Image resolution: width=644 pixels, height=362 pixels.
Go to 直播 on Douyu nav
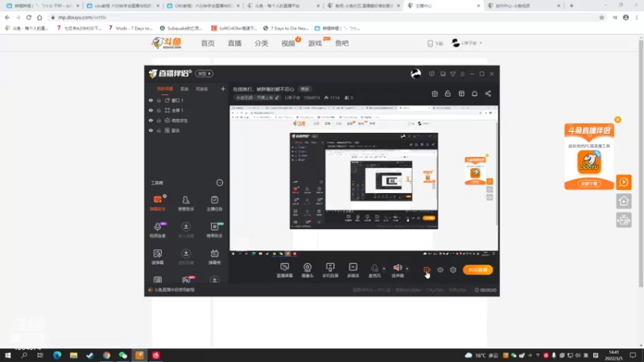(234, 43)
